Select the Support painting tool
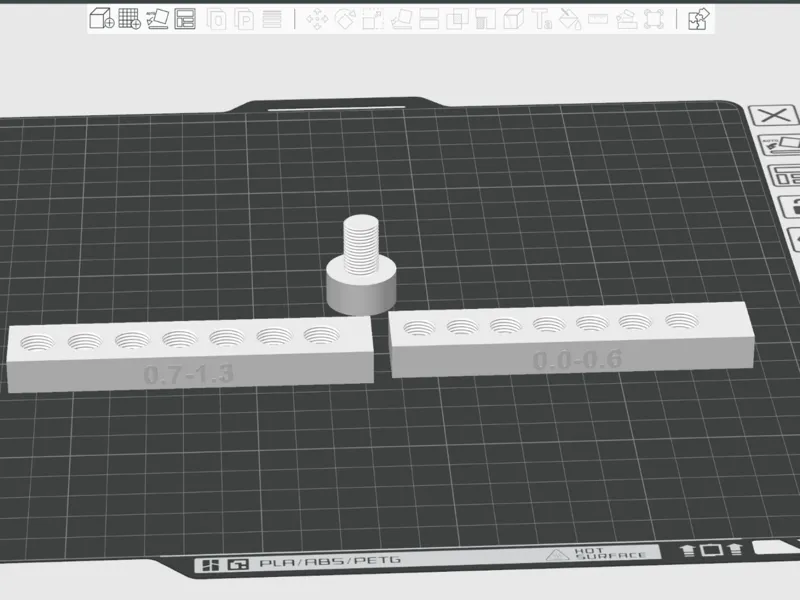The image size is (800, 600). (485, 19)
